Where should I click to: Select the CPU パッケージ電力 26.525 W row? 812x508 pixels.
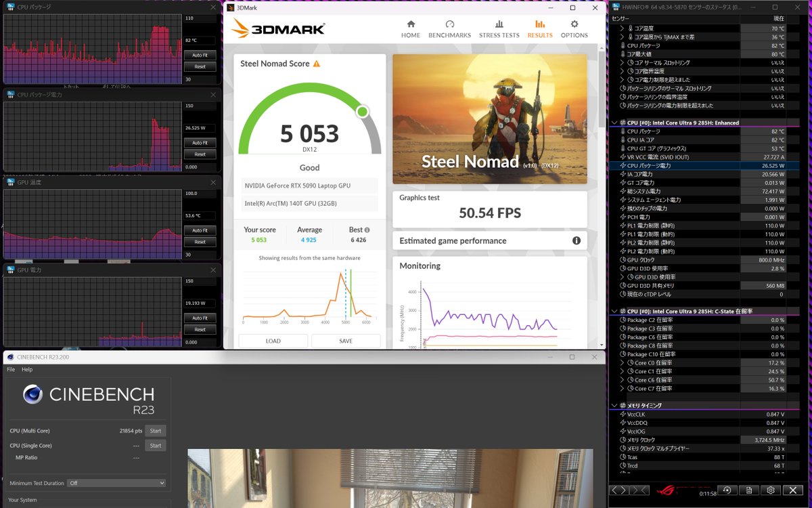704,165
